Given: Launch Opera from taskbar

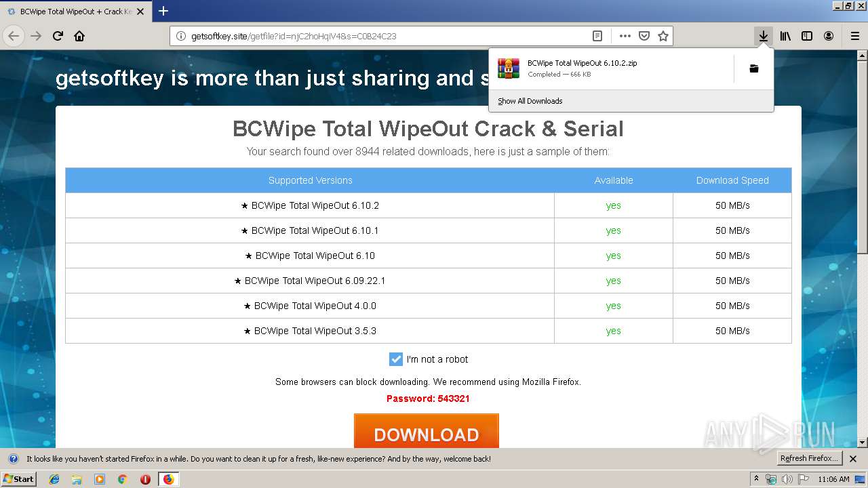Looking at the screenshot, I should pyautogui.click(x=145, y=479).
